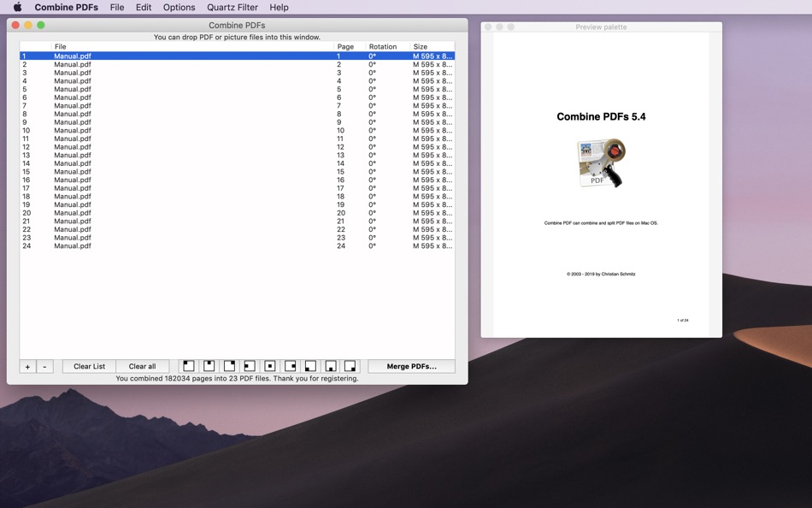Select row 11 Manual.pdf
Image resolution: width=812 pixels, height=508 pixels.
coord(237,139)
